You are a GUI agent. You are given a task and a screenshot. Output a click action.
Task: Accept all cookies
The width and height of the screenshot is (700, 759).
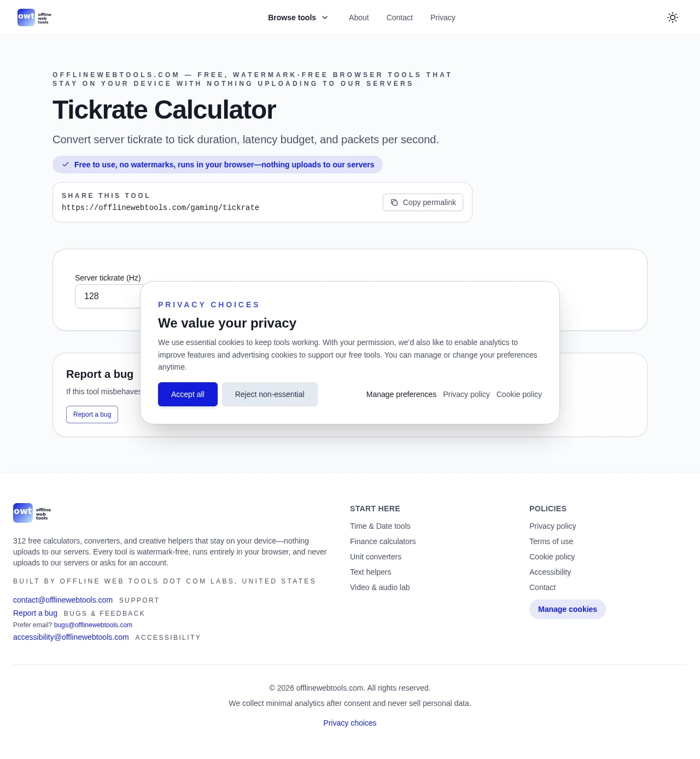[188, 394]
